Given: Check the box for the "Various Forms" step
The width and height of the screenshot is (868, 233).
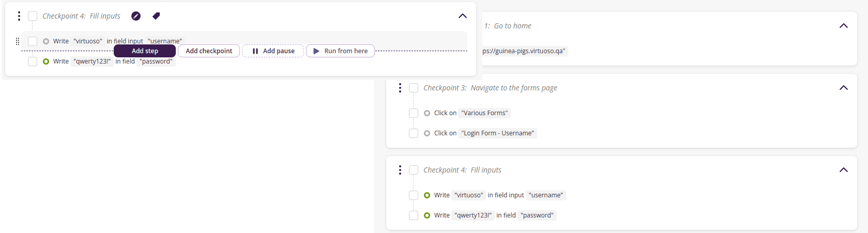Looking at the screenshot, I should (414, 113).
